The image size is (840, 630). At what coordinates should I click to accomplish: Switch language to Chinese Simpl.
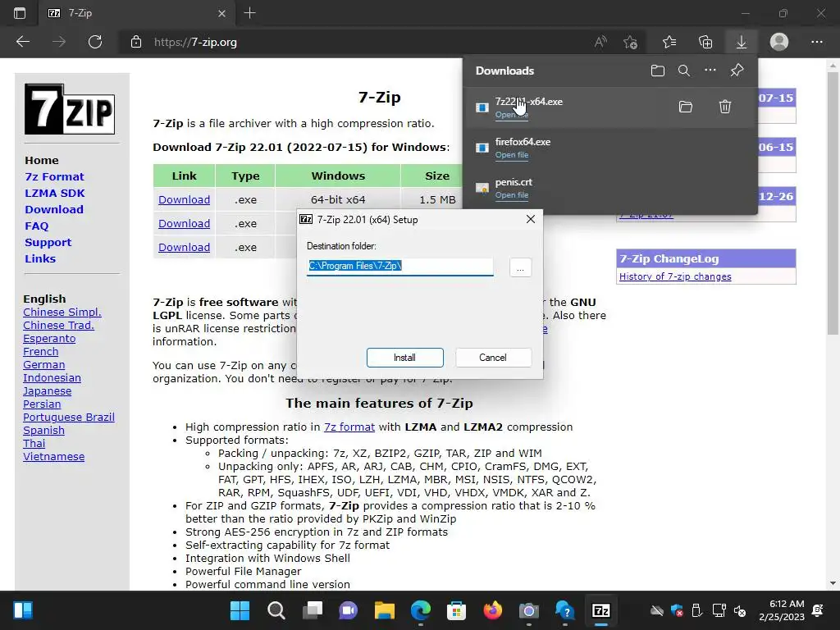tap(62, 313)
